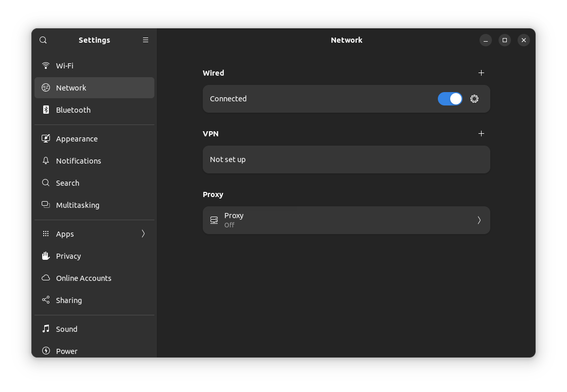Click the Sound music note icon
567x392 pixels.
pos(46,328)
